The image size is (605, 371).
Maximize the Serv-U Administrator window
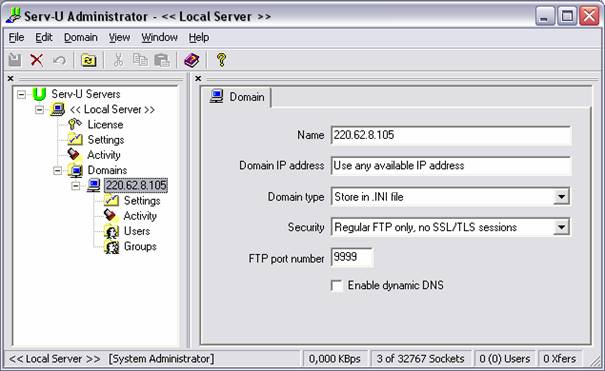click(567, 17)
